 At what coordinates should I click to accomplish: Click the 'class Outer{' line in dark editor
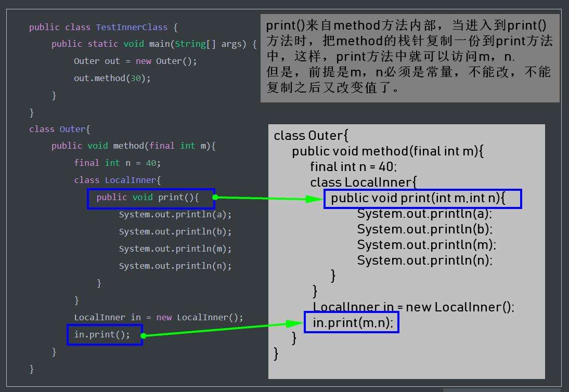[x=60, y=129]
